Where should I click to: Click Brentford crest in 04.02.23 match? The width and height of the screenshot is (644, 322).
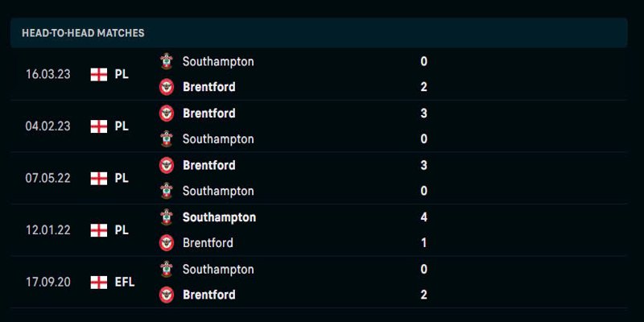click(x=167, y=113)
